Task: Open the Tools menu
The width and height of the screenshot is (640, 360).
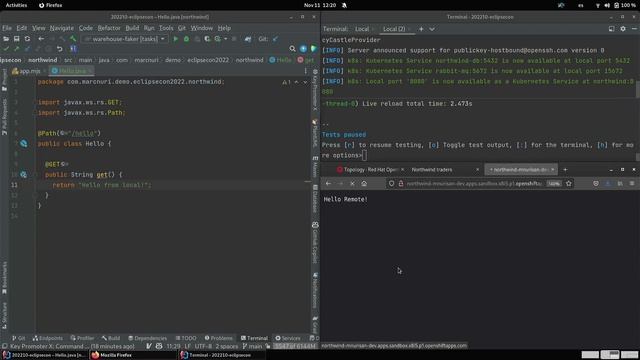Action: (166, 28)
